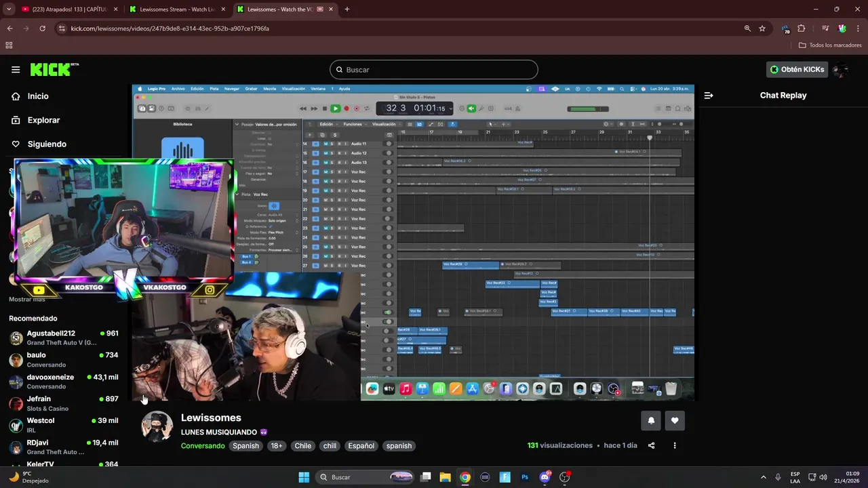Toggle the Library button in Logic toolbar
Screen dimensions: 868x488
[x=142, y=108]
